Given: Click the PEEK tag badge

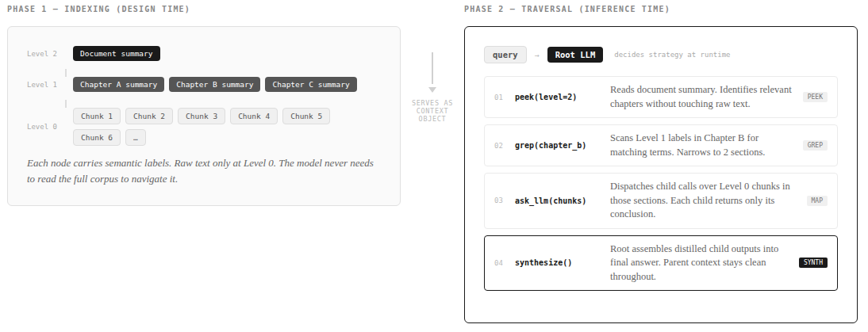Looking at the screenshot, I should (x=815, y=97).
